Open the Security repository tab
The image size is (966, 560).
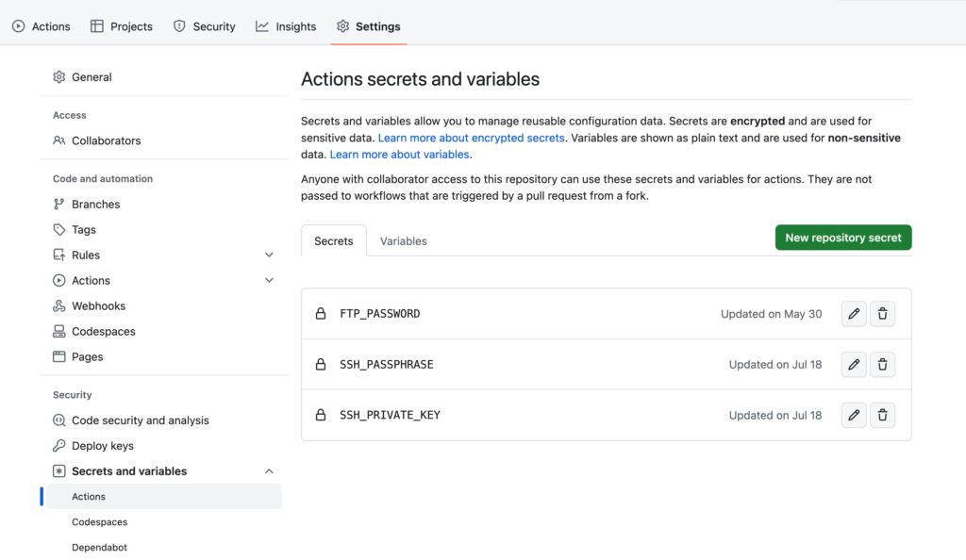pyautogui.click(x=205, y=26)
